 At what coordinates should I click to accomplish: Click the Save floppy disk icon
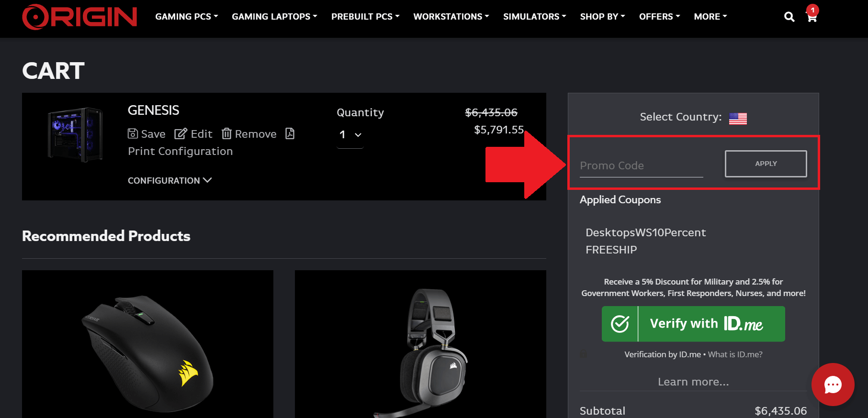tap(133, 134)
